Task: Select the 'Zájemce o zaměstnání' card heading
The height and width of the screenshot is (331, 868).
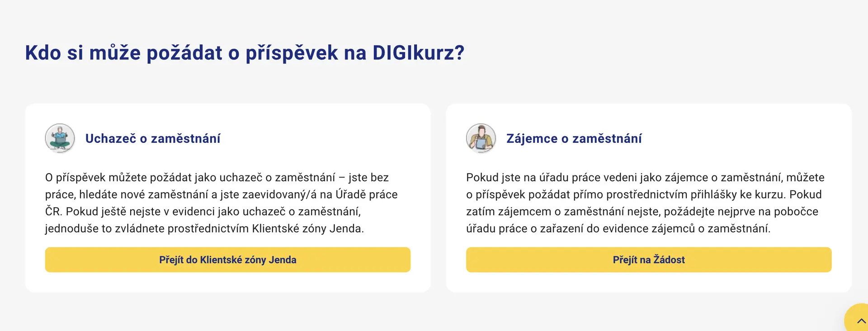Action: click(x=574, y=138)
